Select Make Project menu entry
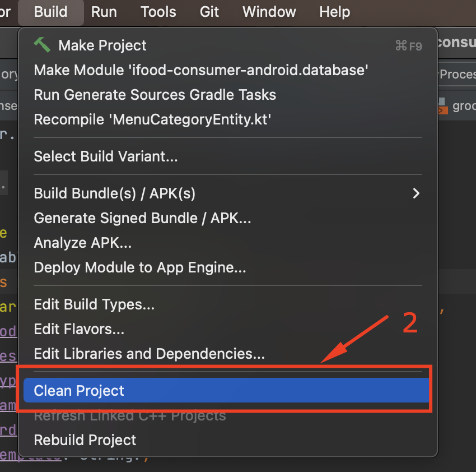 pos(102,45)
